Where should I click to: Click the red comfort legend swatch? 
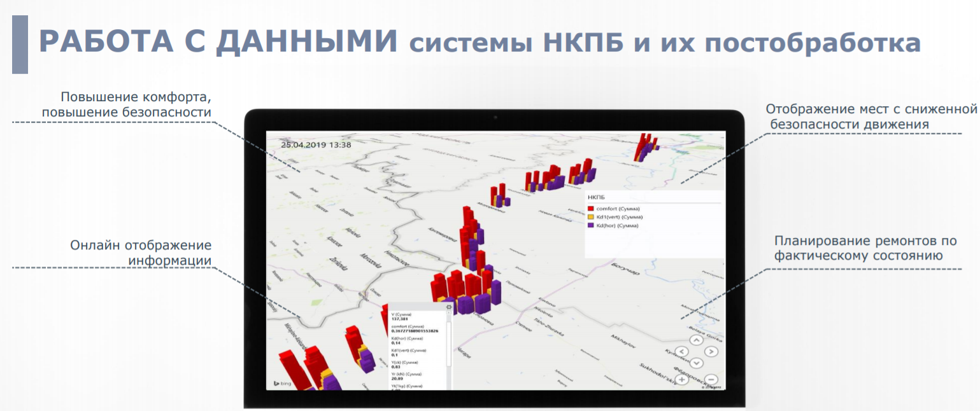click(x=591, y=209)
